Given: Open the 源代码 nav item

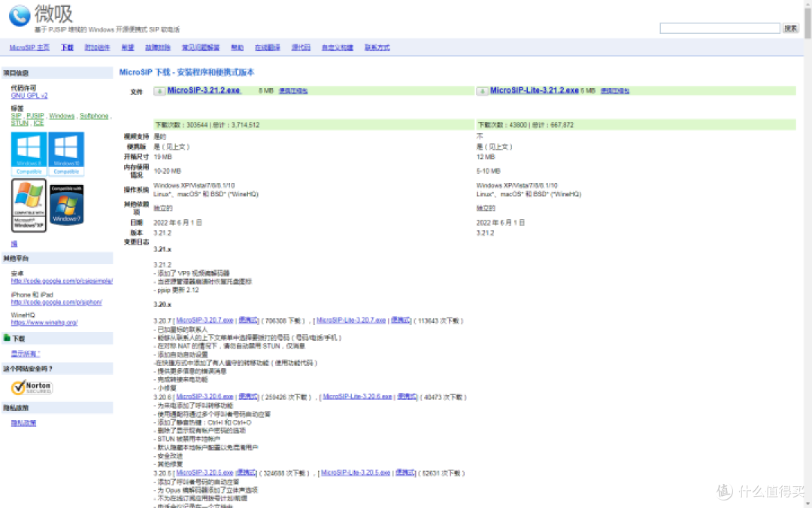Looking at the screenshot, I should coord(301,47).
